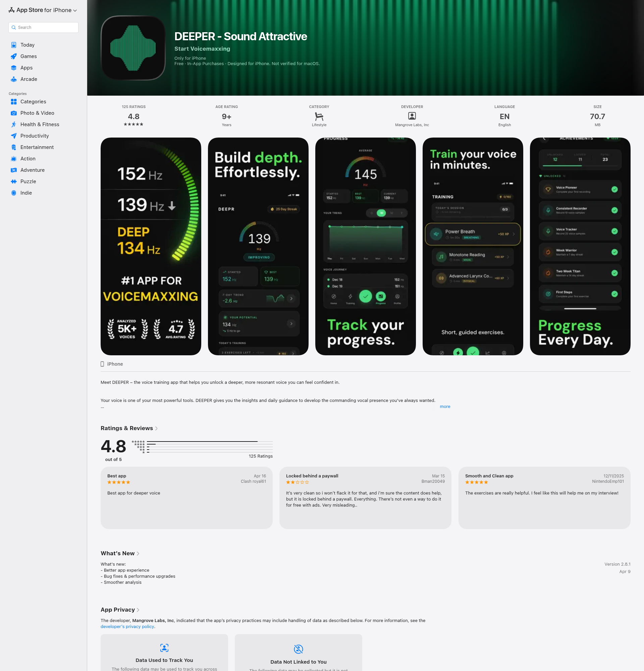Open the Mangrove Labs, Inc developer link

(x=412, y=125)
